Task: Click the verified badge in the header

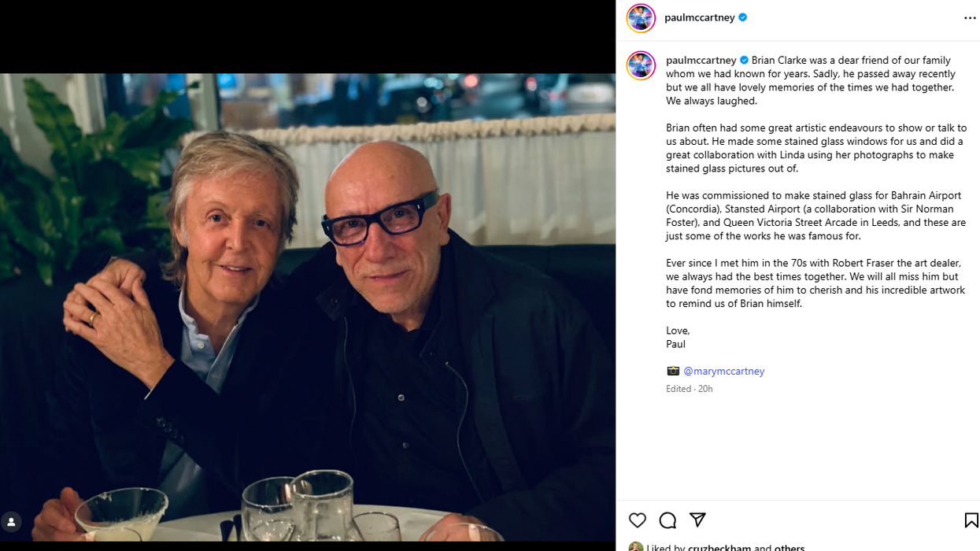Action: tap(743, 17)
